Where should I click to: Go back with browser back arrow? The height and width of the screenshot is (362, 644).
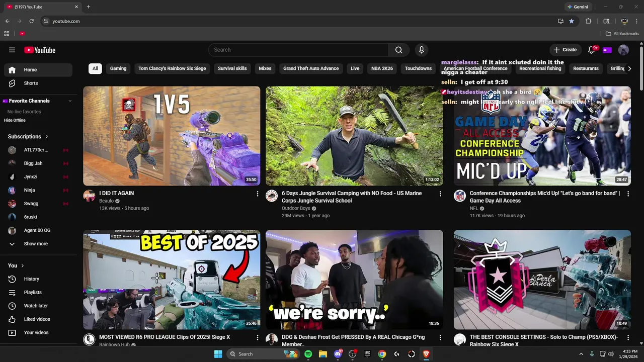click(x=7, y=21)
